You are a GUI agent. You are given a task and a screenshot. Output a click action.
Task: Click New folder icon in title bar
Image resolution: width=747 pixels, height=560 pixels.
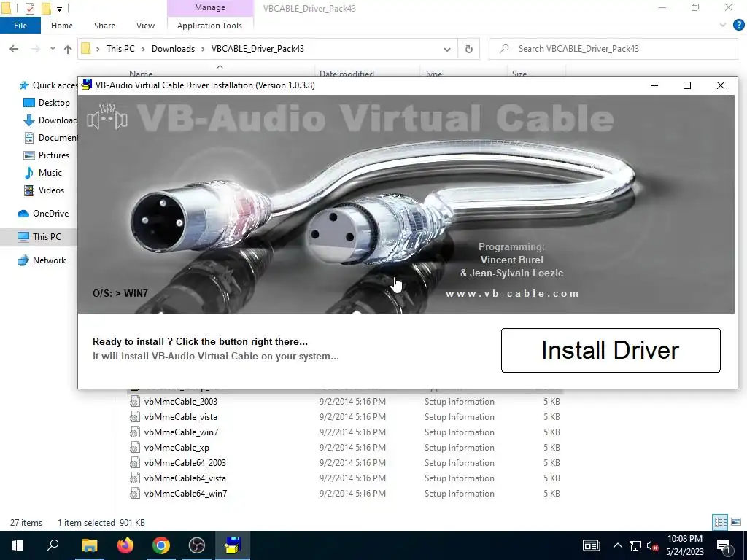pos(46,8)
